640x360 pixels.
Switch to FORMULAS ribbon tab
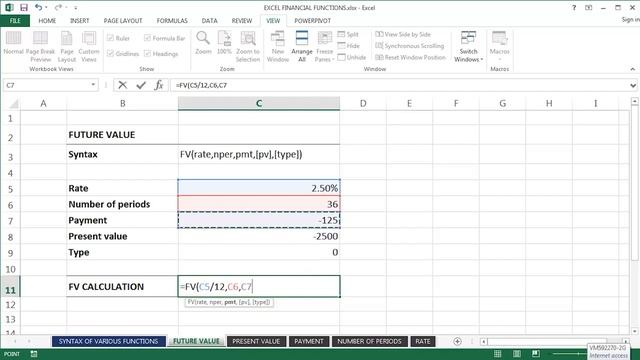(x=172, y=20)
